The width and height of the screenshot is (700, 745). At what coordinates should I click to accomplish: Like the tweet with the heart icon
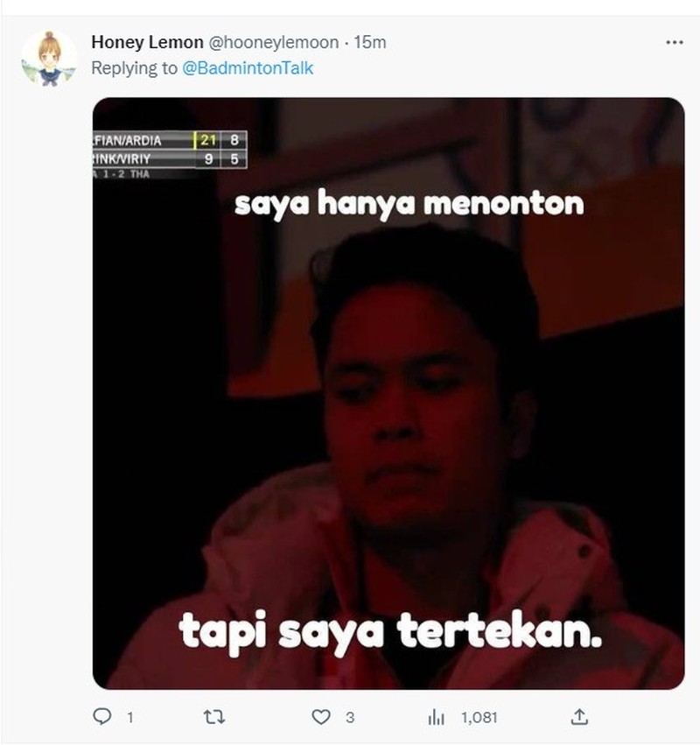coord(321,716)
